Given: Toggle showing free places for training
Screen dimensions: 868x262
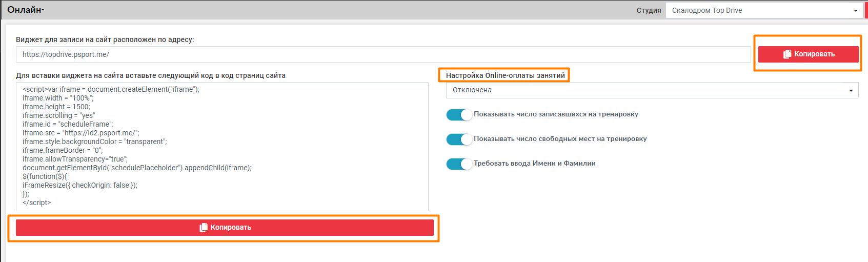Looking at the screenshot, I should click(x=459, y=139).
